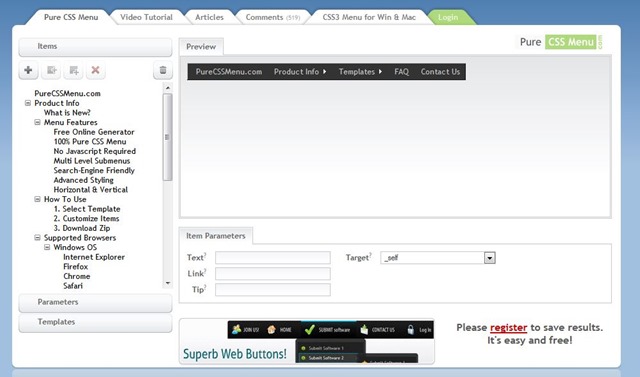
Task: Expand the Templates accordion panel
Action: (96, 322)
